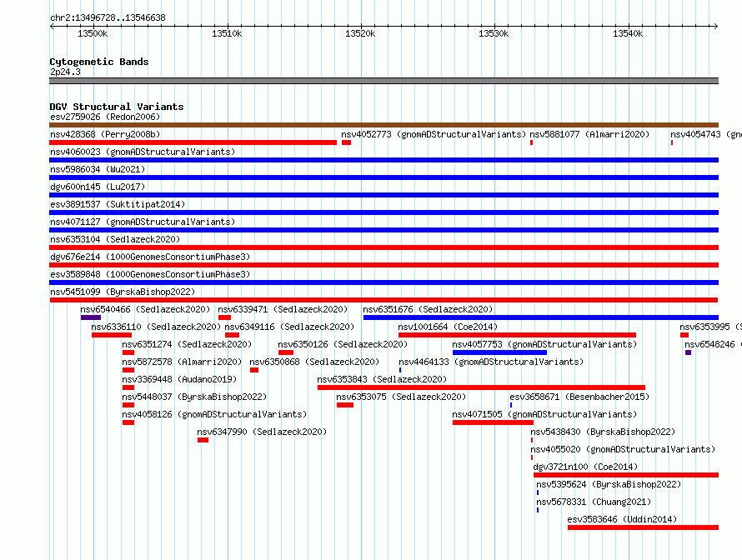
Task: Select nsv6353104 (Sedlazeck2020) label
Action: [115, 239]
